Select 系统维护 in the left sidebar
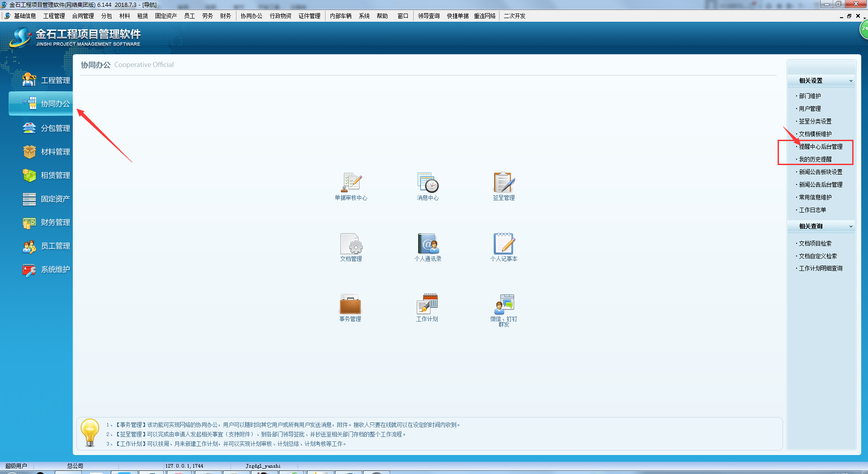The image size is (868, 474). (x=47, y=269)
